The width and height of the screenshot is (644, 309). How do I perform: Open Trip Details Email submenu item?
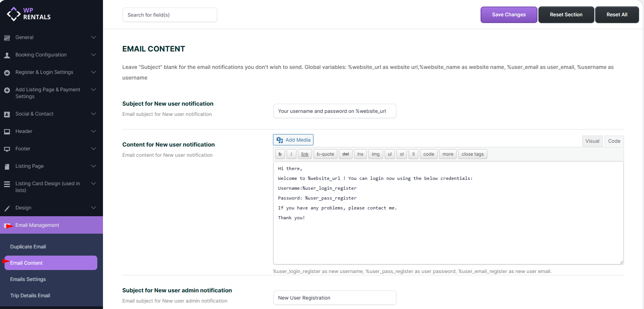pyautogui.click(x=30, y=295)
